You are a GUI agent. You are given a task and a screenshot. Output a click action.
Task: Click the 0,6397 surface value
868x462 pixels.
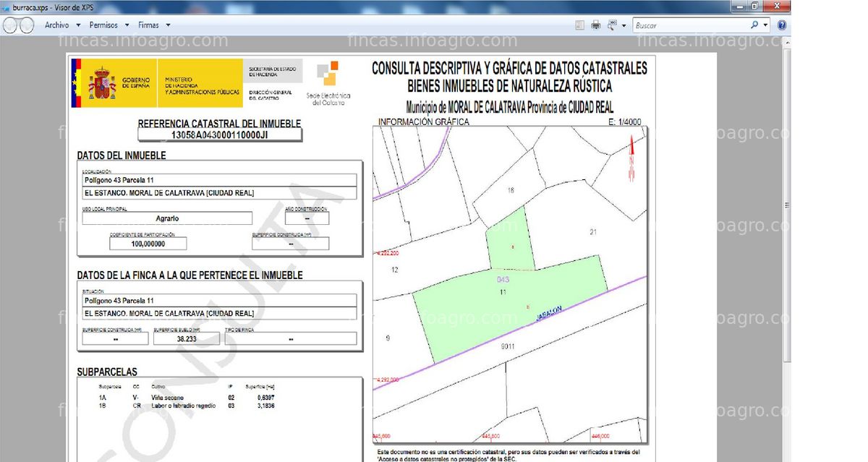(x=265, y=398)
